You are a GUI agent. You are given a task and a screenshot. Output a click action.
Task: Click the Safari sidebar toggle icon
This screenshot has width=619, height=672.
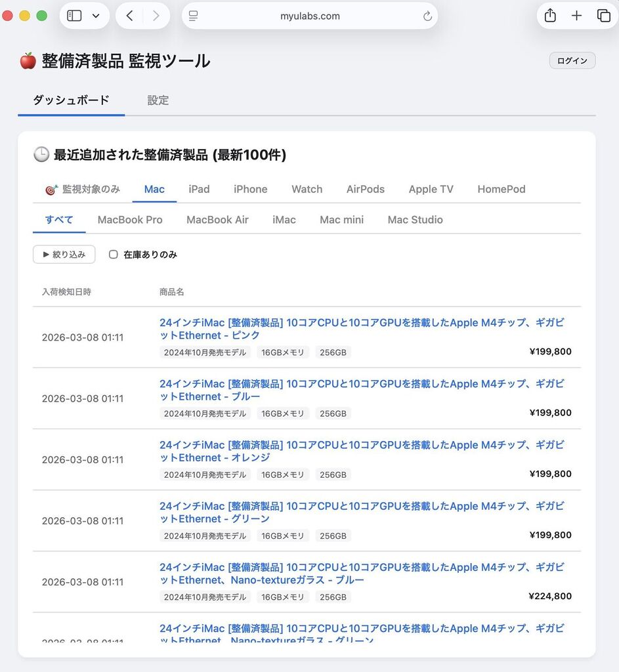tap(74, 16)
